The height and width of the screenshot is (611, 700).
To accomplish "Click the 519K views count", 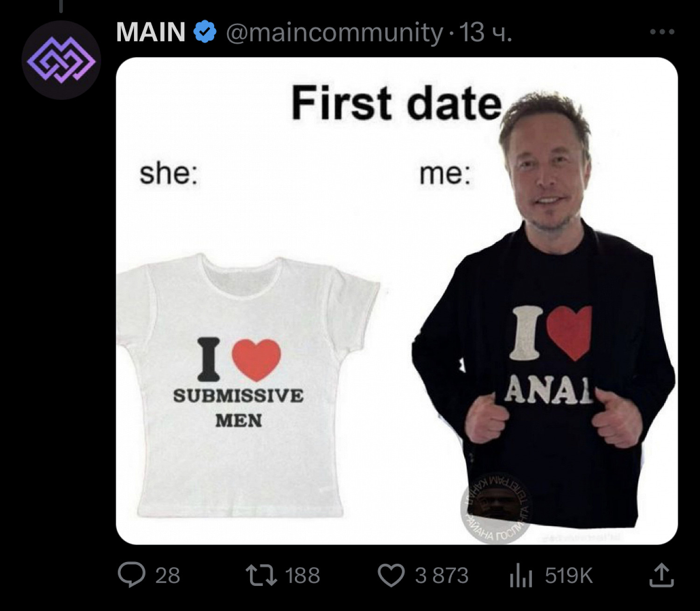I will pyautogui.click(x=569, y=576).
